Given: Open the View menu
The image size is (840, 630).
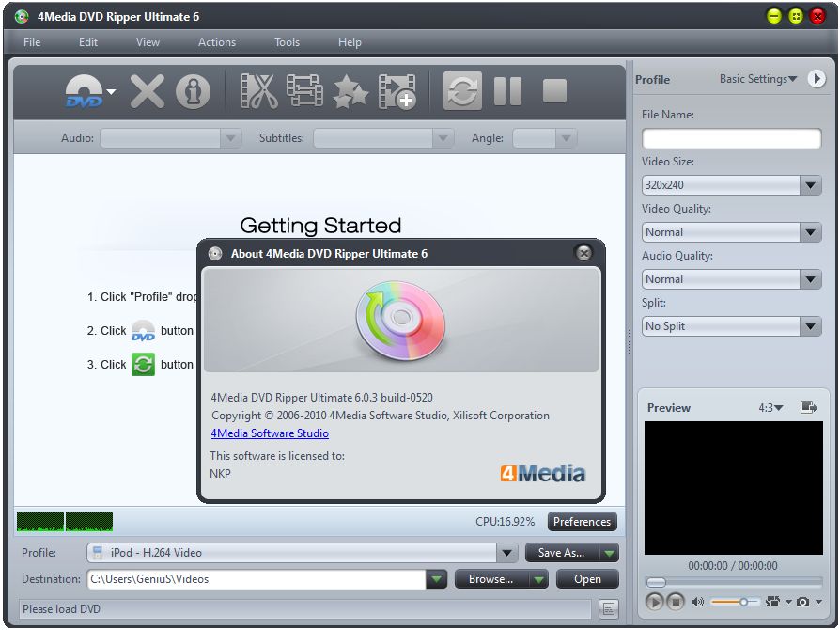Looking at the screenshot, I should [x=148, y=41].
